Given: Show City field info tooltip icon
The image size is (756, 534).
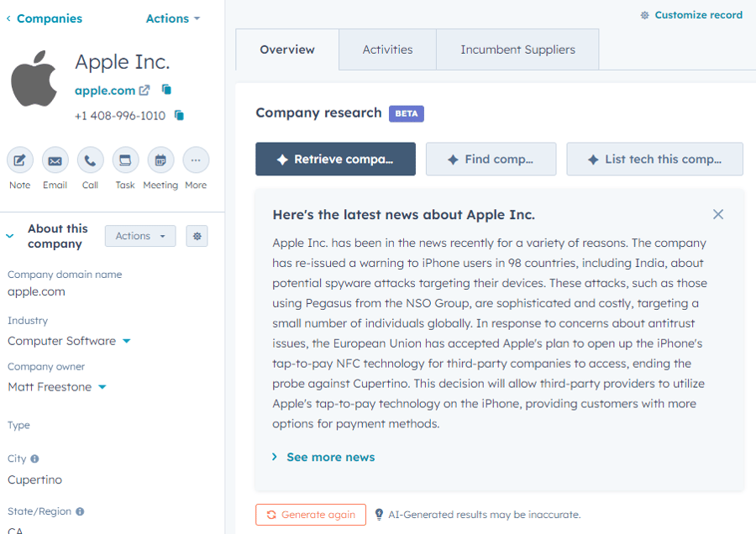Looking at the screenshot, I should click(34, 458).
